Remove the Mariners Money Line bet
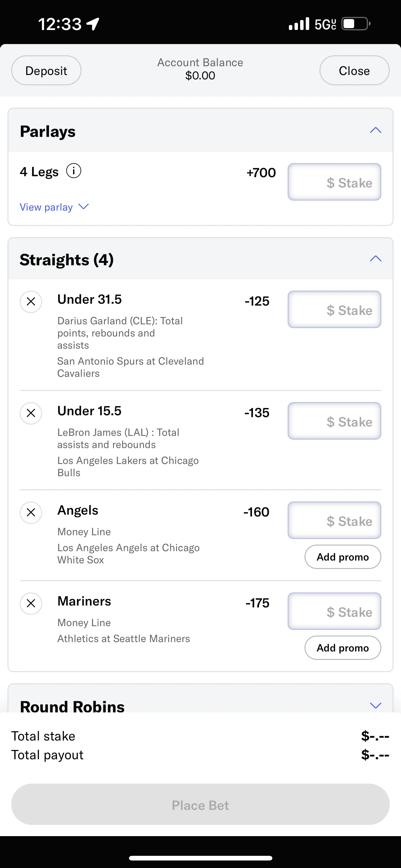The height and width of the screenshot is (868, 401). tap(31, 603)
